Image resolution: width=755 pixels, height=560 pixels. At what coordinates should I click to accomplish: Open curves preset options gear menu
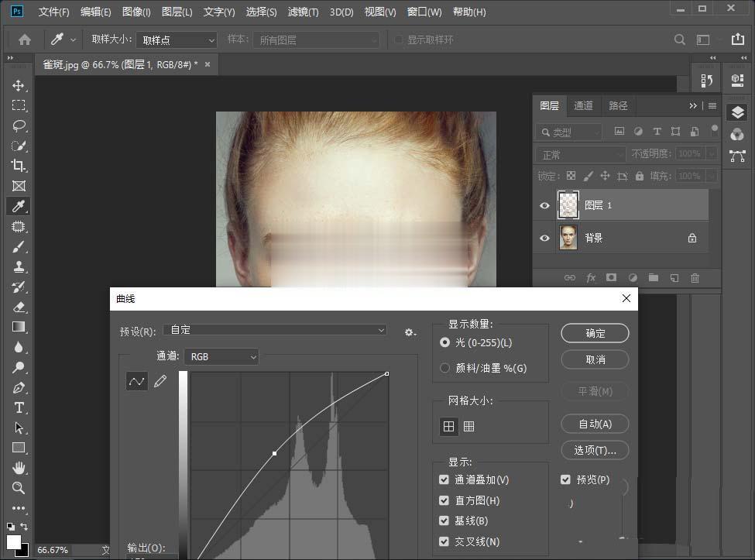coord(410,332)
